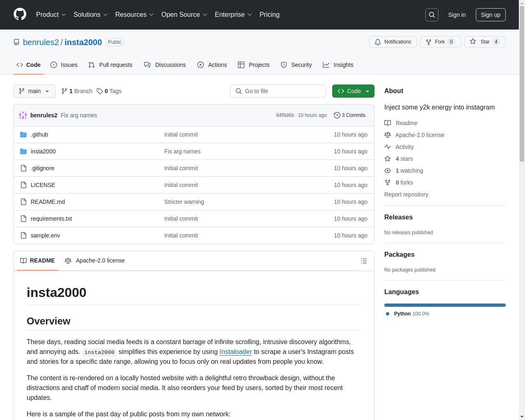Star the insta2000 repository

485,42
